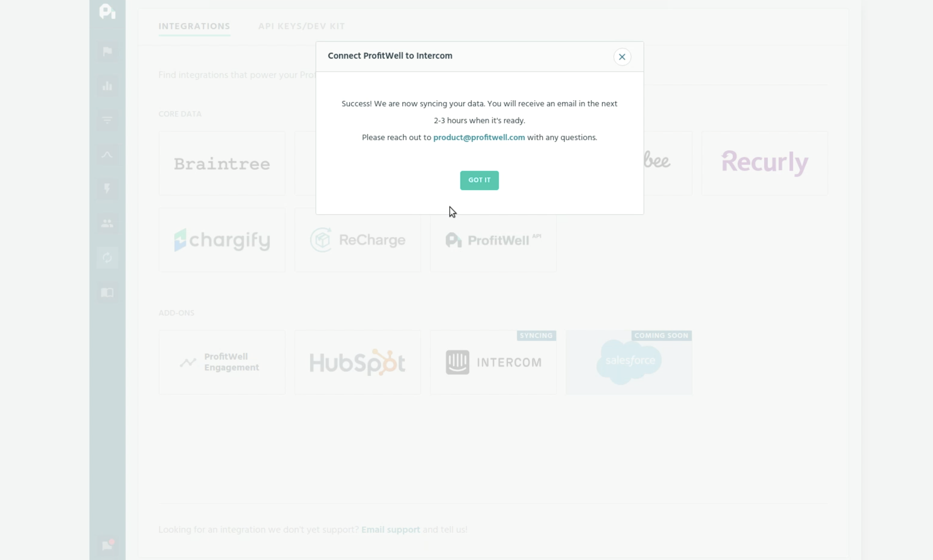The height and width of the screenshot is (560, 933).
Task: Select the Recurly integration card
Action: [765, 163]
